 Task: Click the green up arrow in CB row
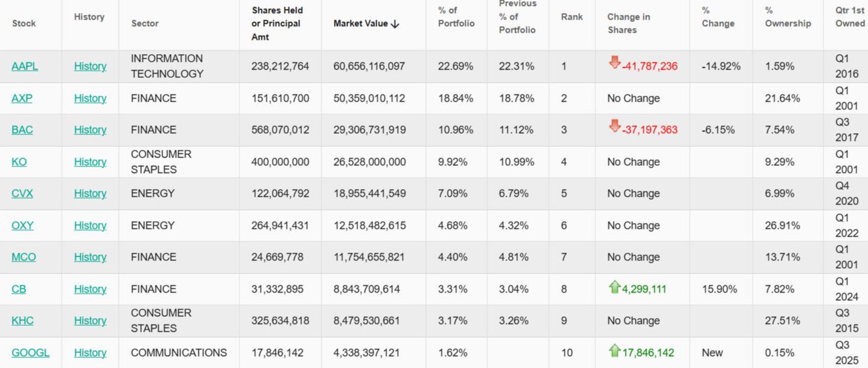tap(614, 288)
